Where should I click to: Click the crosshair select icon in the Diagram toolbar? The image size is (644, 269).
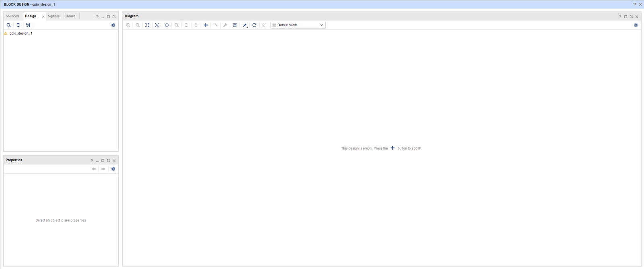(x=167, y=25)
